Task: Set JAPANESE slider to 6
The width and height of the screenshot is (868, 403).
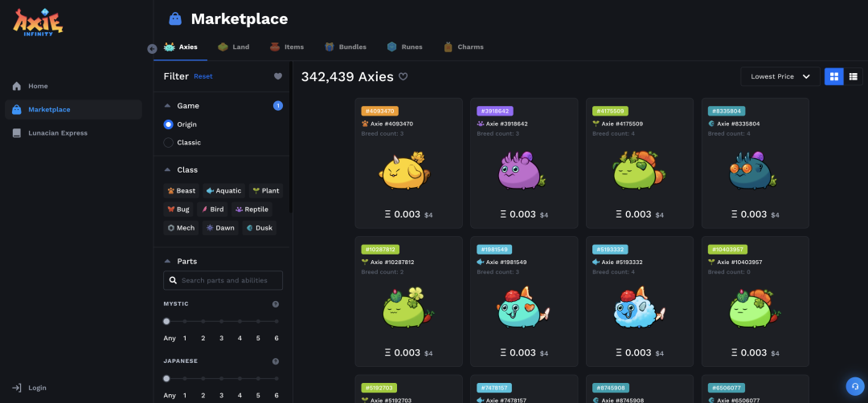Action: click(276, 379)
